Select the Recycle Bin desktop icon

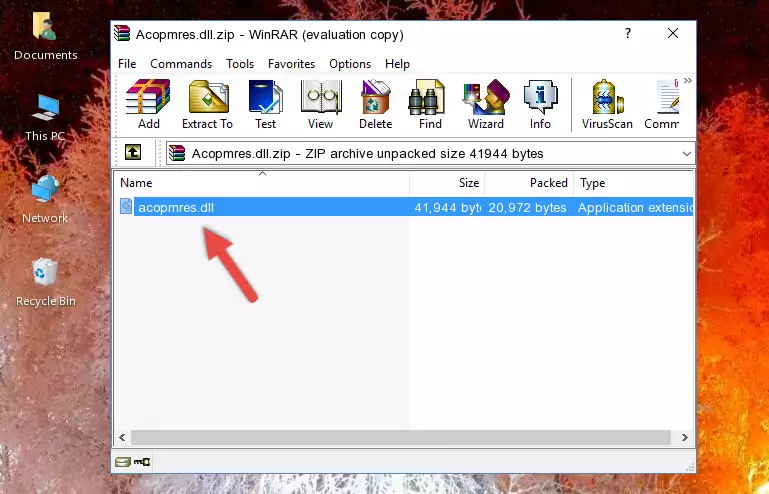coord(45,283)
